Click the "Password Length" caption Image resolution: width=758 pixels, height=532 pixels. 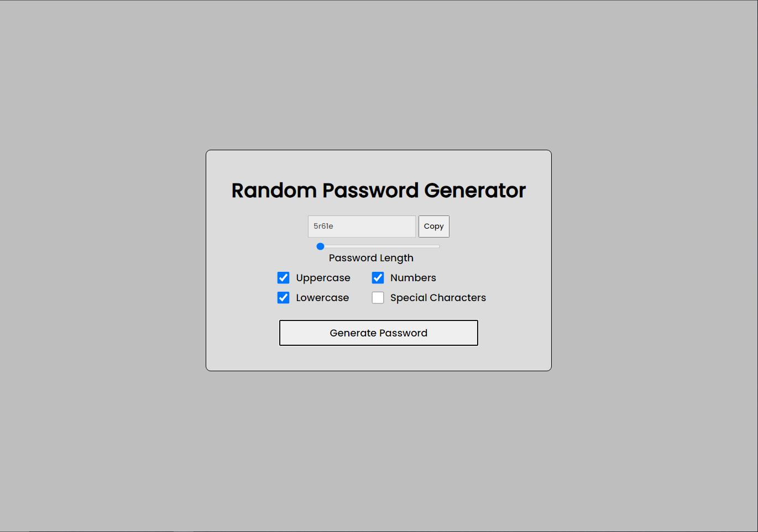371,258
